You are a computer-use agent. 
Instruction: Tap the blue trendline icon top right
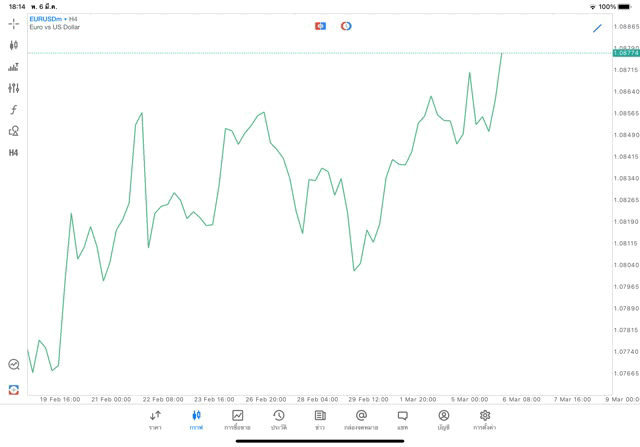597,28
